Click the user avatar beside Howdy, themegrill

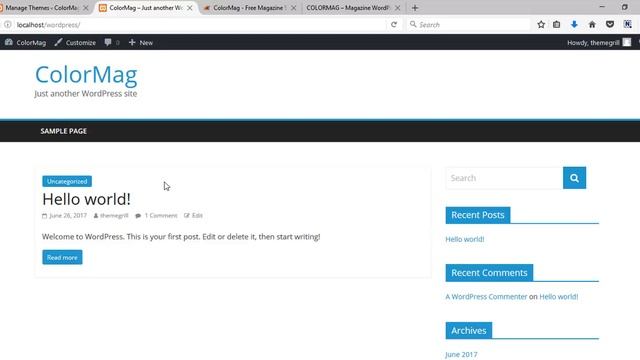[x=627, y=42]
